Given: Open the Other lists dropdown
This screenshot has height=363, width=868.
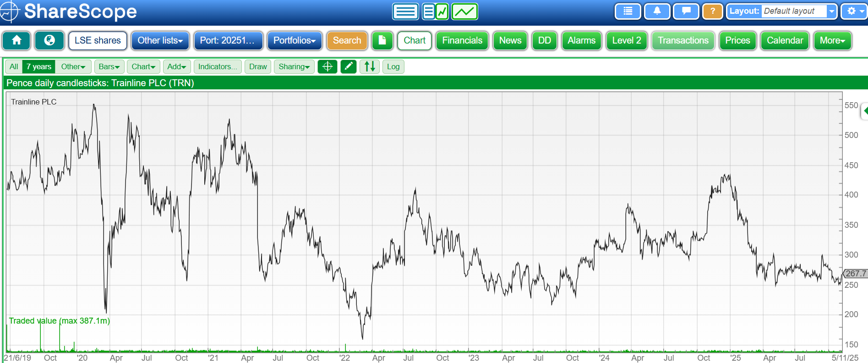Looking at the screenshot, I should [160, 40].
